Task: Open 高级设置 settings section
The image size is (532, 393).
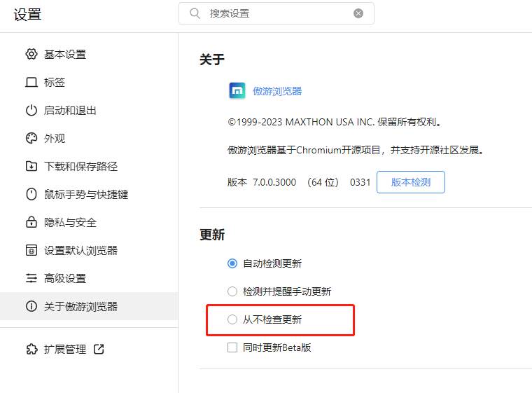Action: pos(89,279)
